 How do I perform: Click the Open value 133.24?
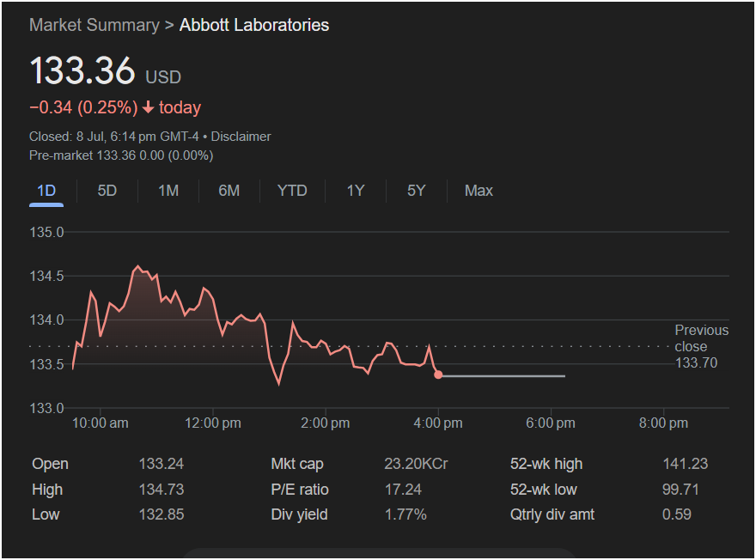click(161, 464)
